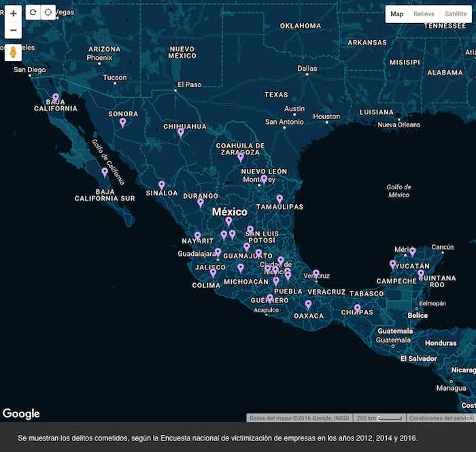Click the Quintana Roo marker
Image resolution: width=476 pixels, height=452 pixels.
click(x=421, y=274)
